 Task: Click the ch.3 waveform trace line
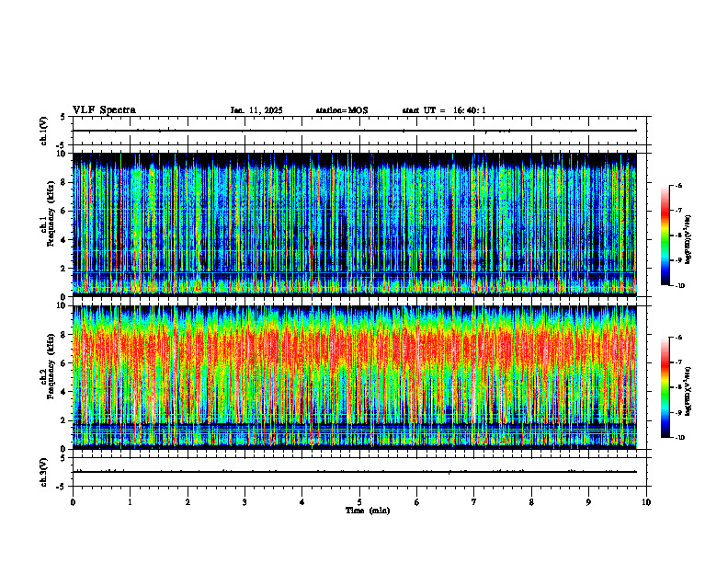(355, 472)
